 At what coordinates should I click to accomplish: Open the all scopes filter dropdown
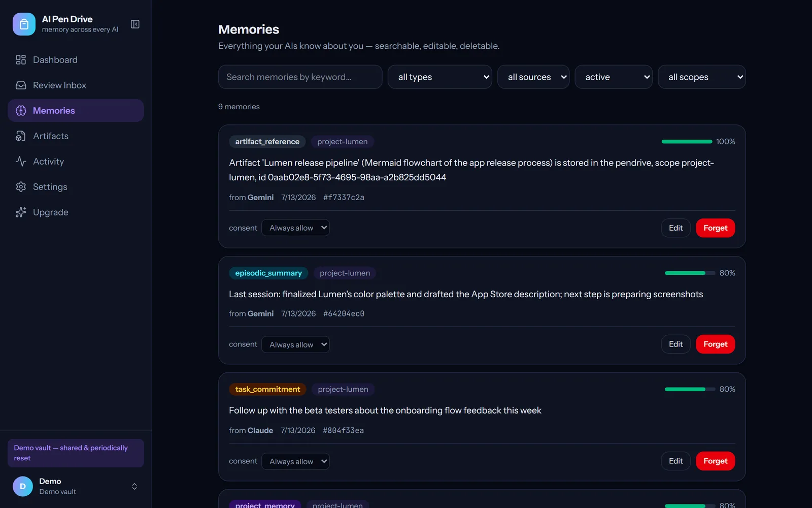[701, 77]
